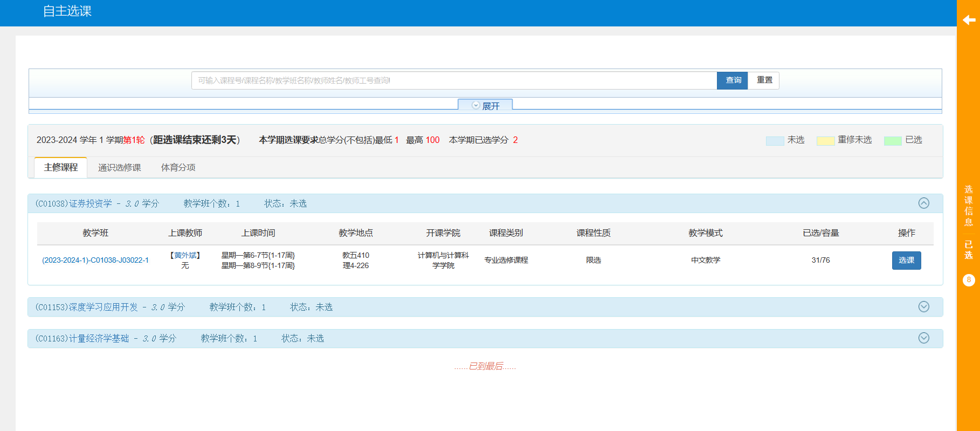Click the 重修未选 yellow legend swatch
The height and width of the screenshot is (431, 980).
coord(825,141)
